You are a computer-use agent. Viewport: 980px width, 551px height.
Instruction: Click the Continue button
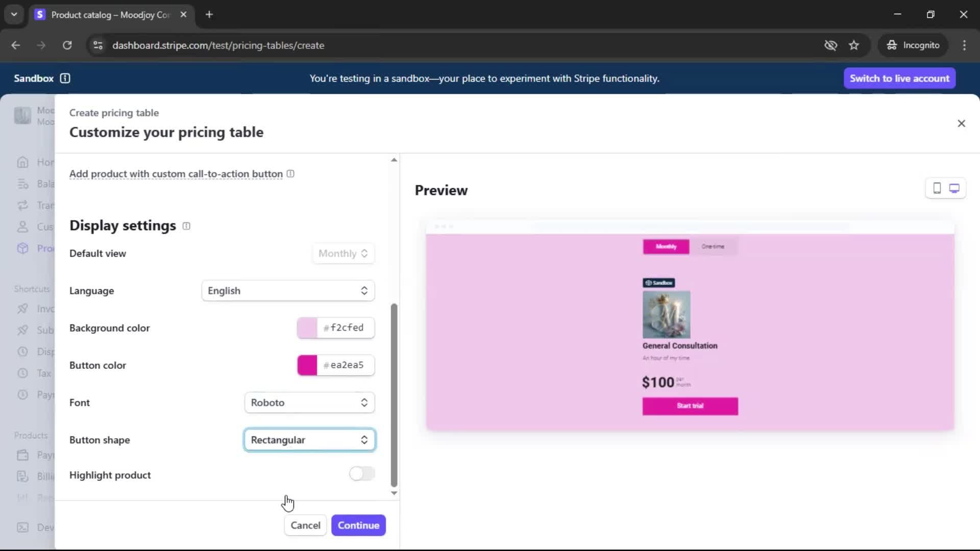pos(358,525)
